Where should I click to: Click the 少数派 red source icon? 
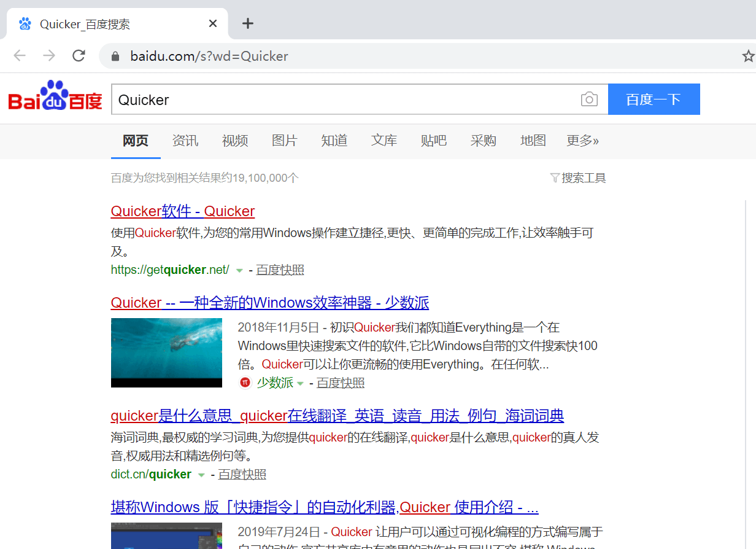245,383
